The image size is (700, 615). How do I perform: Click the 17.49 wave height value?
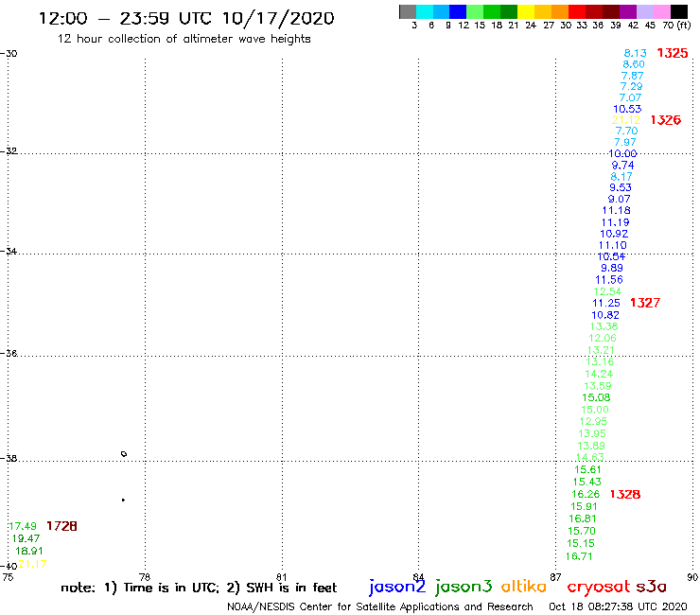click(23, 527)
